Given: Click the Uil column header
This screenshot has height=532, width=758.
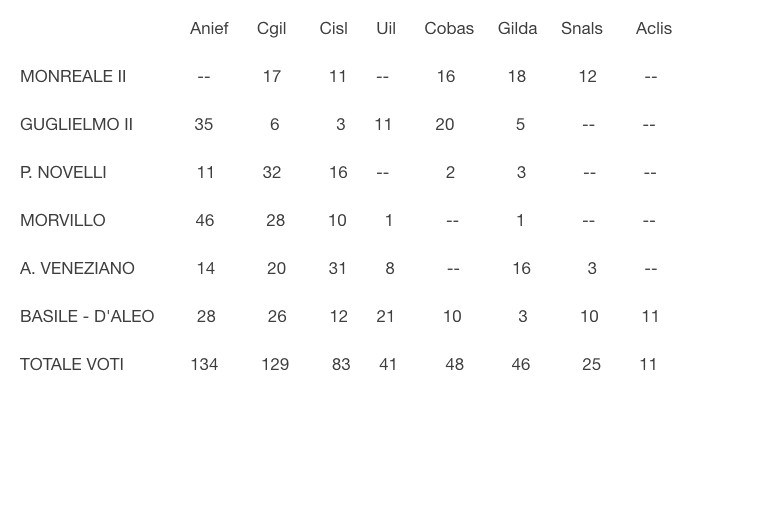Looking at the screenshot, I should pyautogui.click(x=386, y=28).
